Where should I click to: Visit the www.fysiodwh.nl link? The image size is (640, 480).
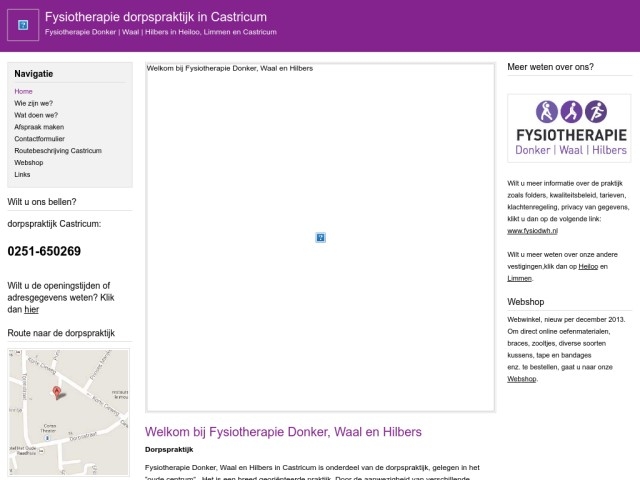[x=530, y=231]
